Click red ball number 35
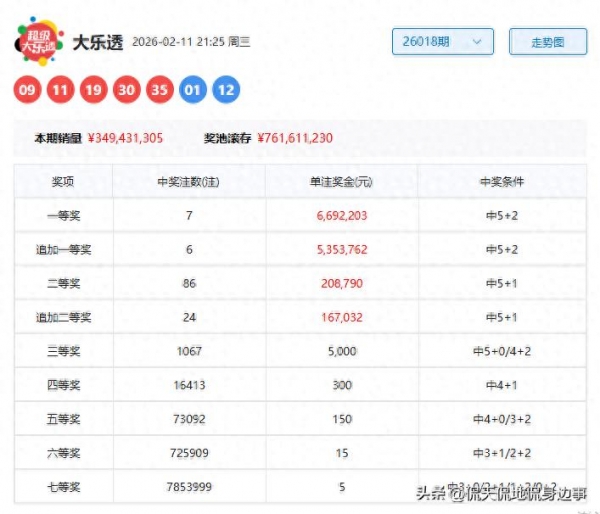600x514 pixels. [160, 91]
